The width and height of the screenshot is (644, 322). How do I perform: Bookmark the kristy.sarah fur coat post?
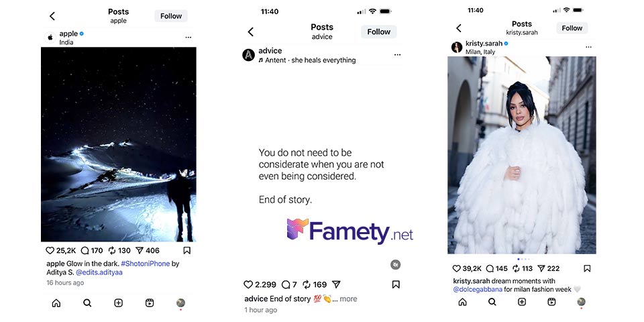587,268
